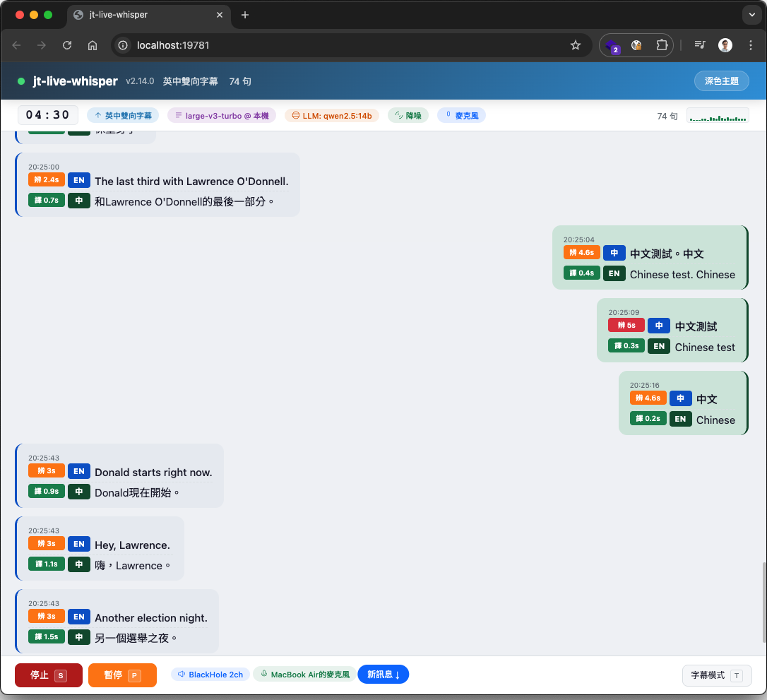Click the 04:30 timer display

click(x=47, y=115)
